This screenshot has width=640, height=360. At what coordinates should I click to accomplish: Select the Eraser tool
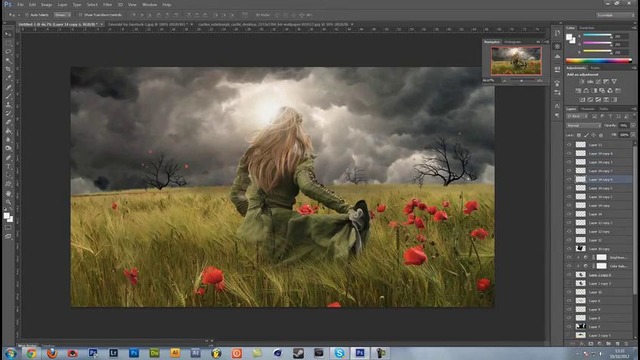point(8,122)
